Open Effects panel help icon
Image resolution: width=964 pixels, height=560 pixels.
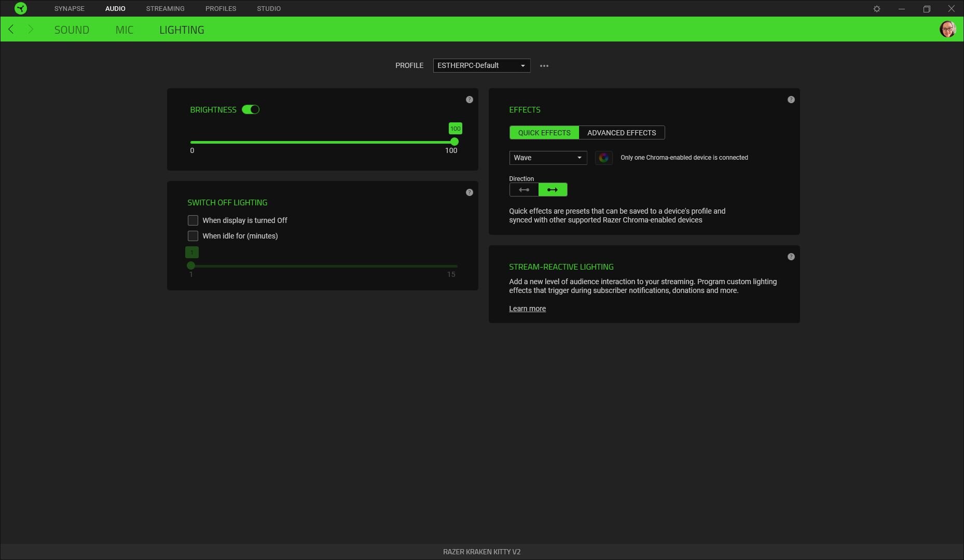click(x=791, y=100)
